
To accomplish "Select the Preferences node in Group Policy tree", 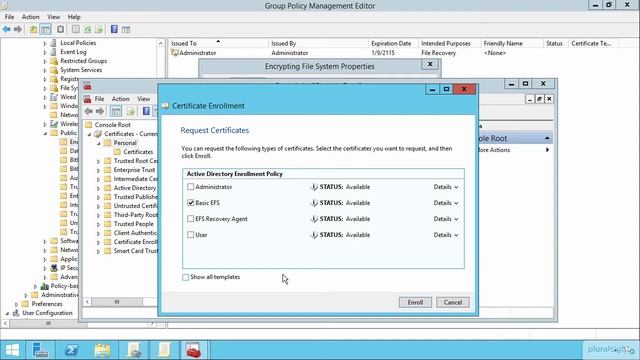I will (47, 304).
